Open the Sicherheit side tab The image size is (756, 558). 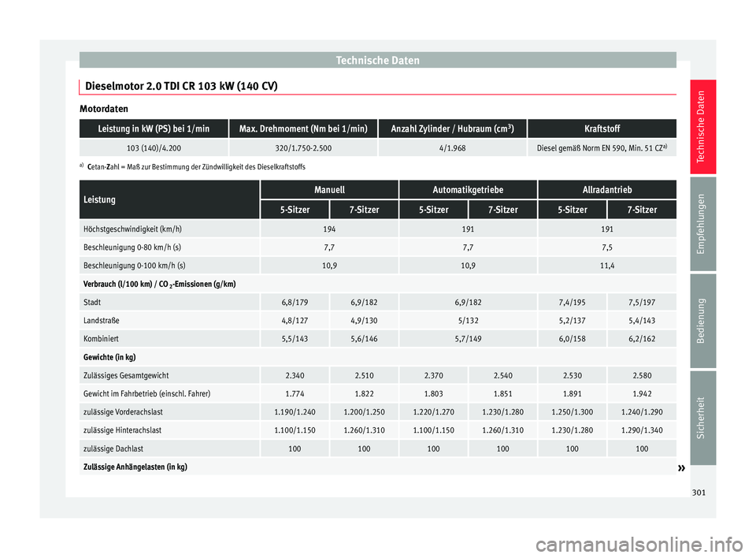pos(702,418)
